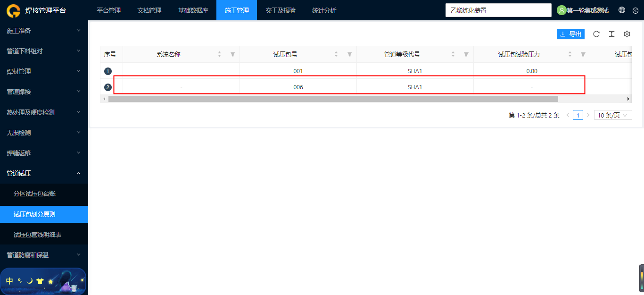
Task: Click the collapse arrow circle icon at top right
Action: (635, 10)
